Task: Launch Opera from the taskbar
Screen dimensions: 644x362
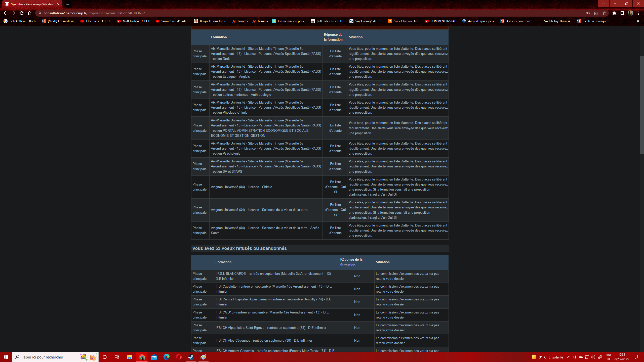Action: 179,357
